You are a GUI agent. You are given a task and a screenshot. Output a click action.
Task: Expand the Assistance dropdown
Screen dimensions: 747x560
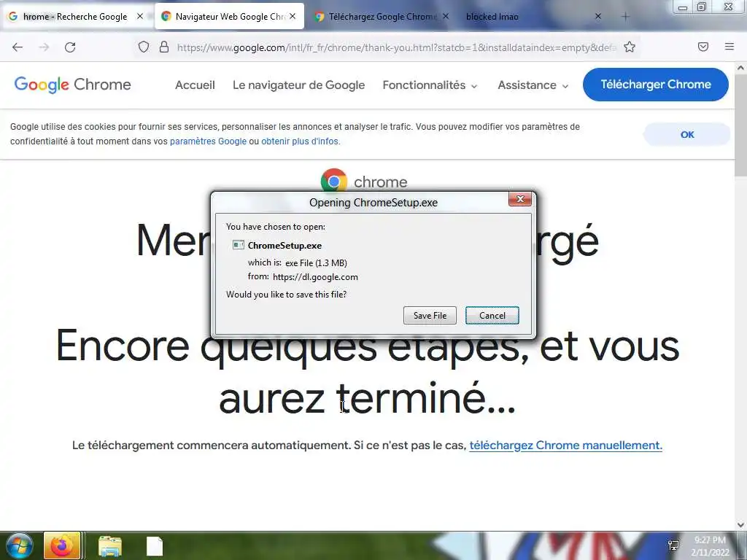(x=533, y=85)
